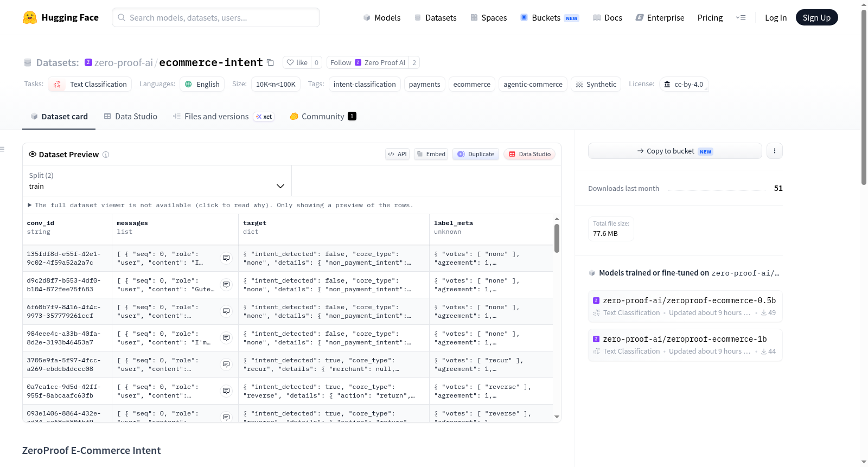Viewport: 868px width, 467px height.
Task: Click the Synthetic tag
Action: (x=596, y=84)
